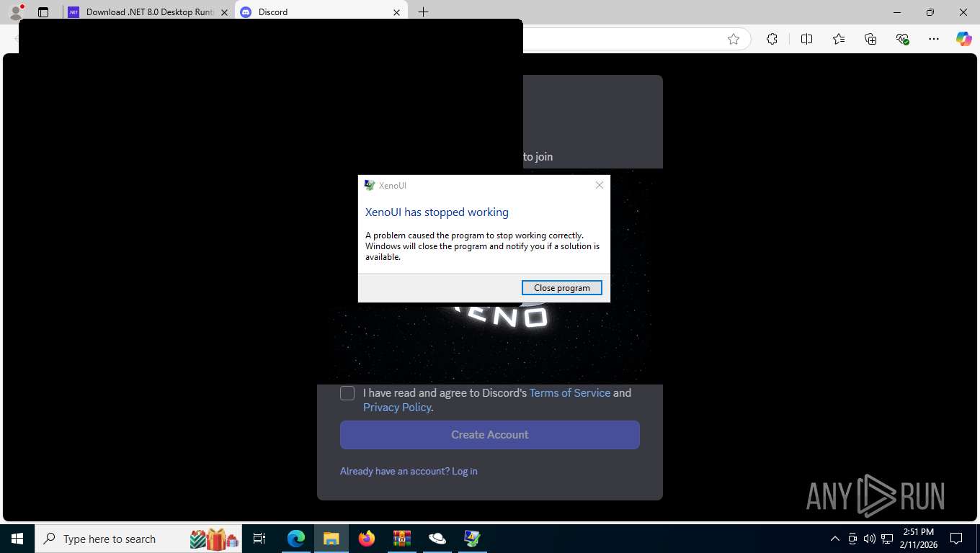
Task: Open the XenoUI app taskbar icon
Action: pos(472,539)
